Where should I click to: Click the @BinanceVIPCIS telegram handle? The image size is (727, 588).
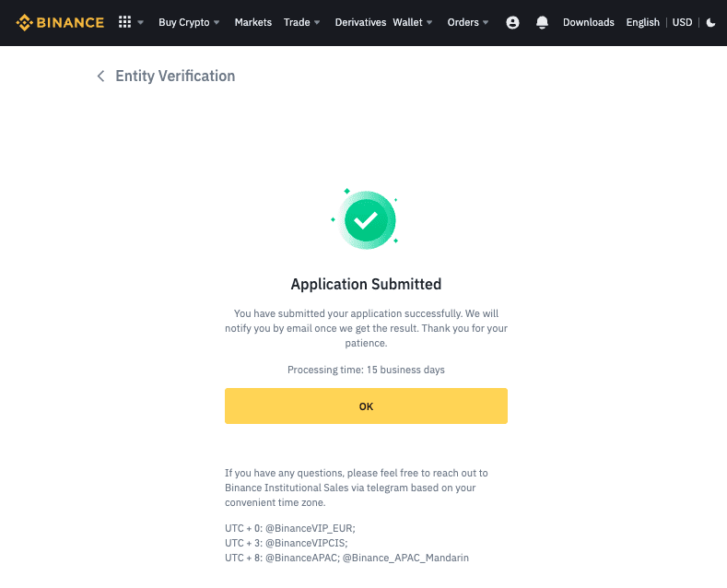[306, 543]
